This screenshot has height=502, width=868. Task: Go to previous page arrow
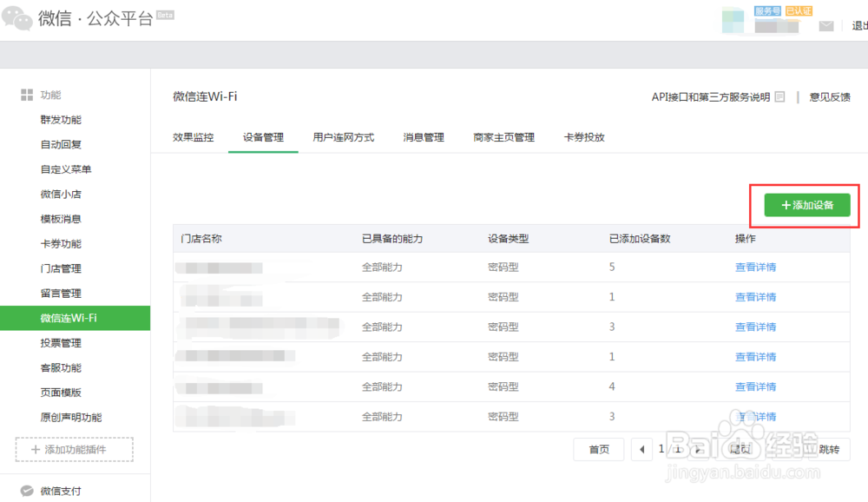642,449
